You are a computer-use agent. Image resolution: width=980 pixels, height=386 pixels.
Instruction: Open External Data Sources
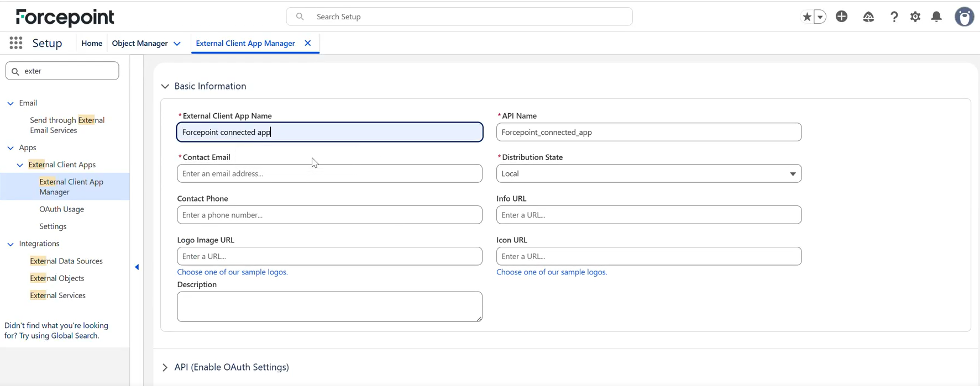(66, 261)
